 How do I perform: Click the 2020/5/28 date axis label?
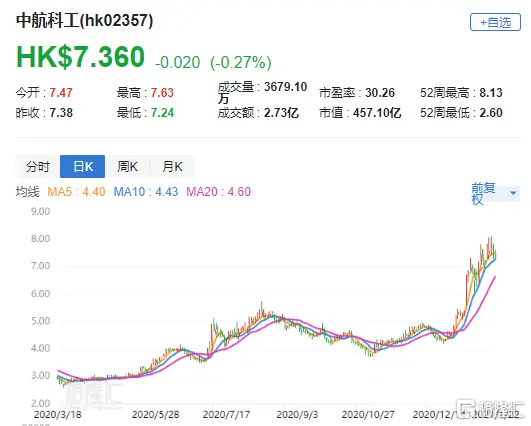coord(156,414)
